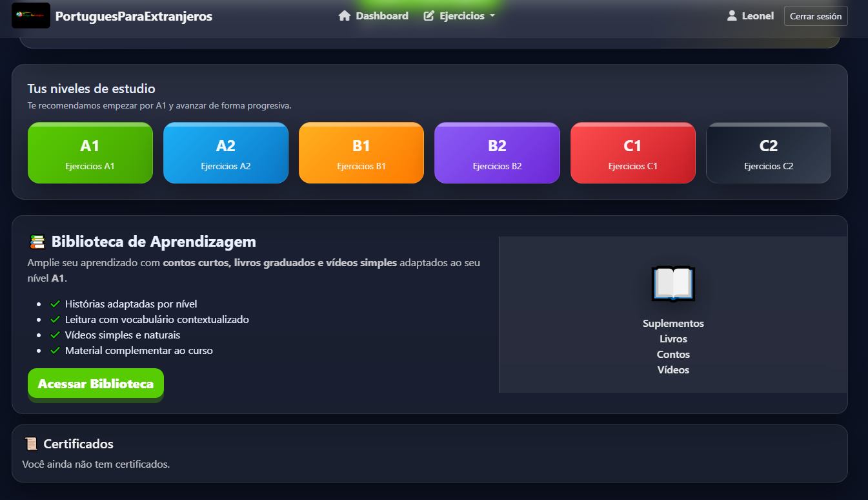The height and width of the screenshot is (500, 868).
Task: Click the checkmark beside Material complementar ao curso
Action: (55, 351)
